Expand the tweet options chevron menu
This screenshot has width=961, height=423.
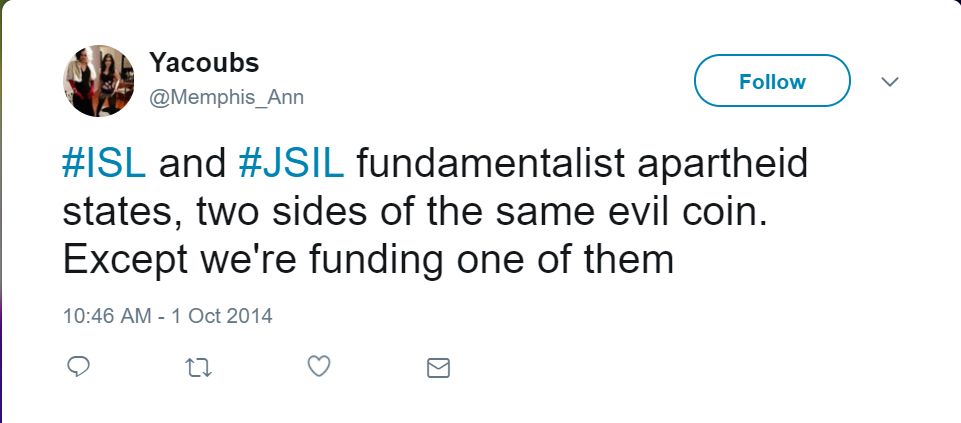pos(890,81)
